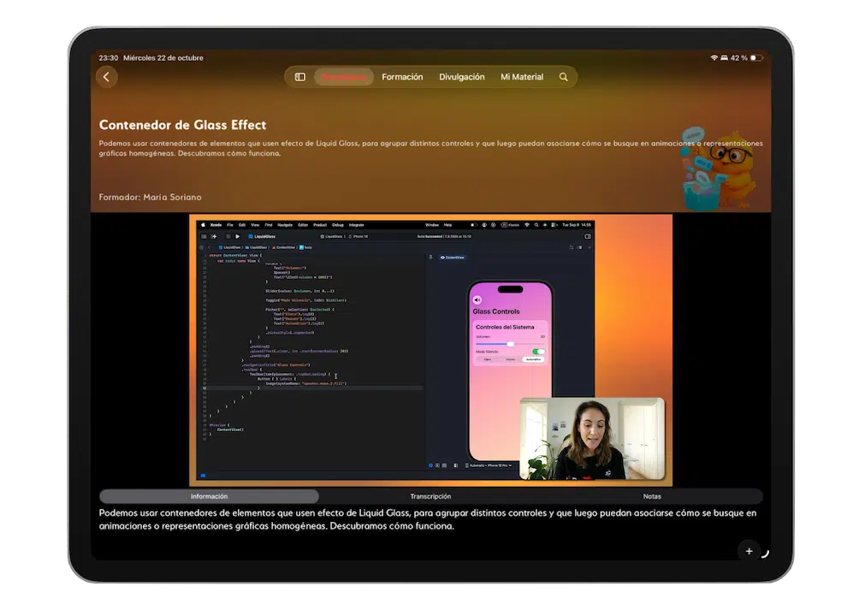Select Formación in the top navigation
Image resolution: width=853 pixels, height=616 pixels.
click(402, 76)
